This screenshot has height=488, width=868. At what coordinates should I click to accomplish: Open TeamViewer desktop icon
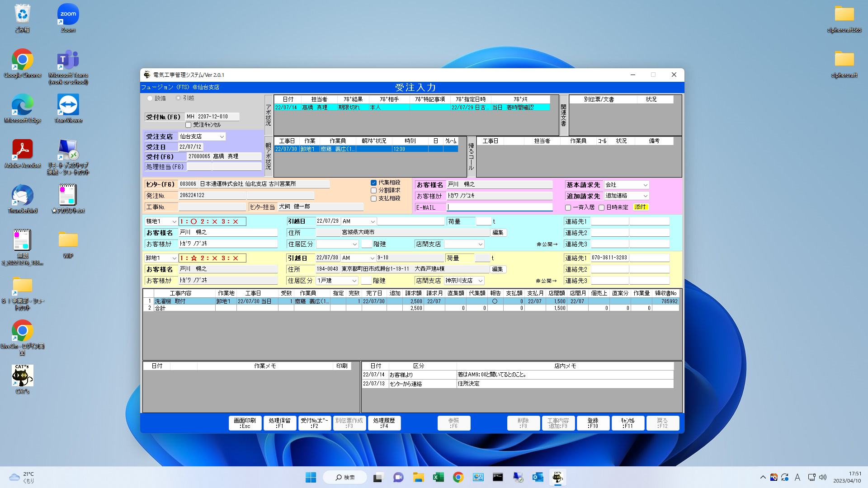pyautogui.click(x=68, y=105)
